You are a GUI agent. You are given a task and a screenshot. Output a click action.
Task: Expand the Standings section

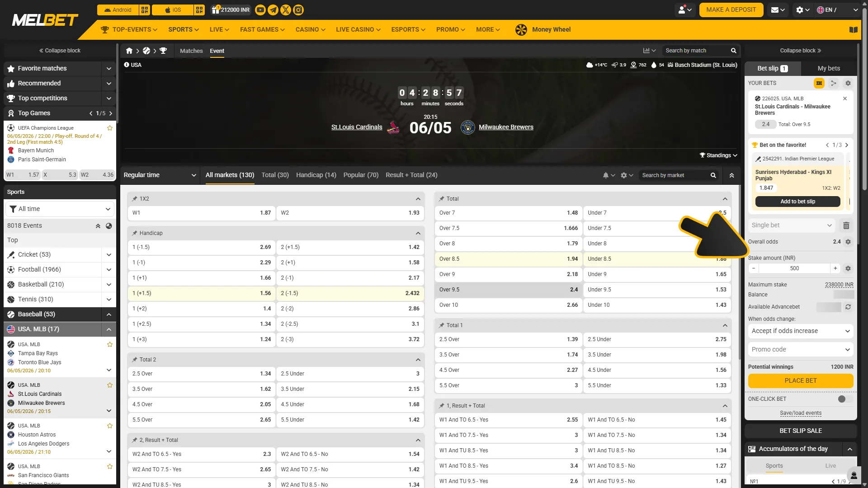(x=718, y=155)
